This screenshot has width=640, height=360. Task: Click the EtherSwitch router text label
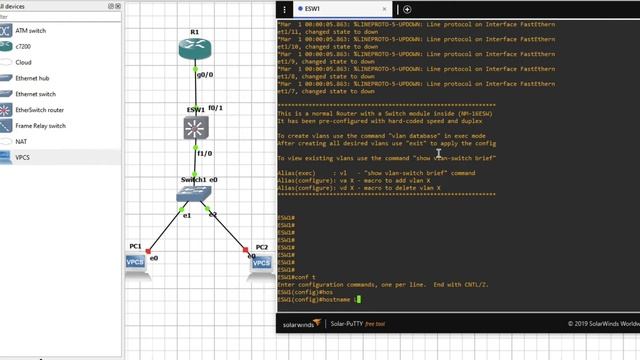(40, 110)
